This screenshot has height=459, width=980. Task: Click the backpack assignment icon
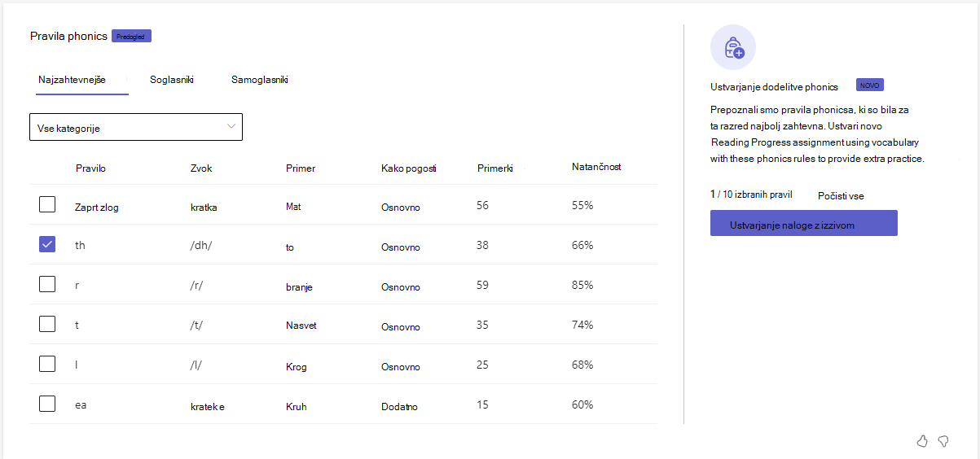point(733,47)
